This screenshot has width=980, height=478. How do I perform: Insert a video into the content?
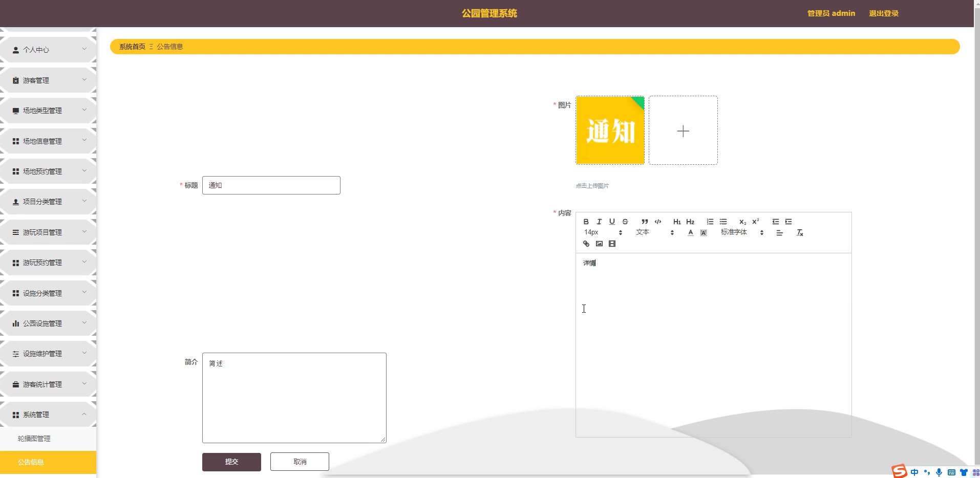point(612,244)
